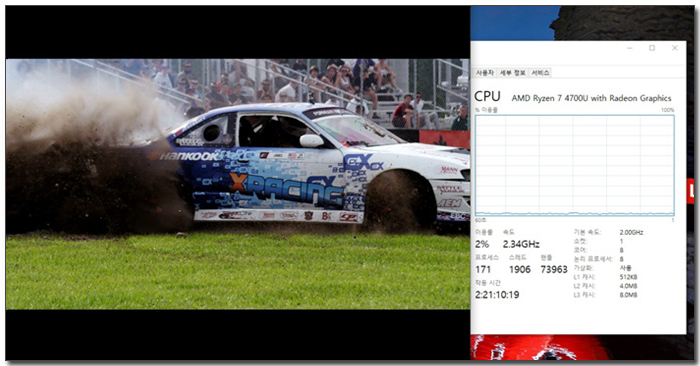Click inside the CPU utilization graph

pyautogui.click(x=575, y=166)
